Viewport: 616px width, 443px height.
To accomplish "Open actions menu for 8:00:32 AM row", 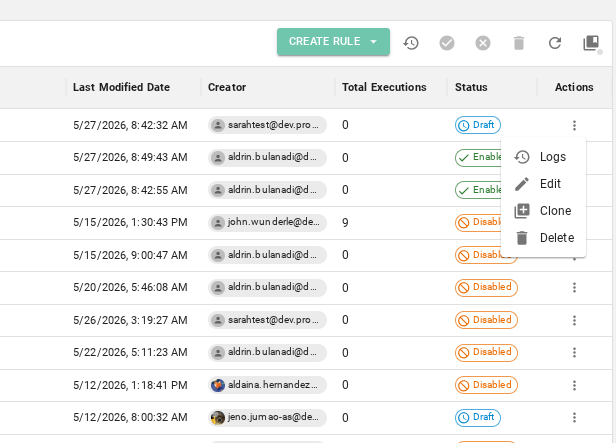I will (x=574, y=417).
